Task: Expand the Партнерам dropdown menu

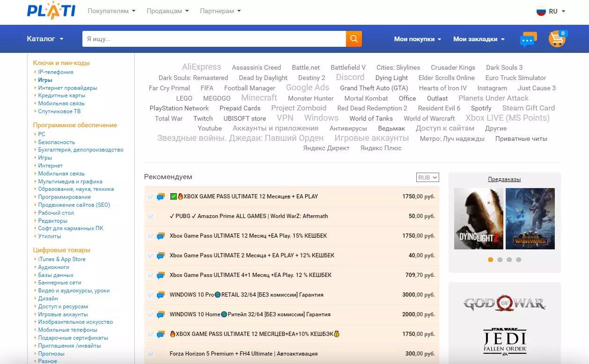Action: coord(220,11)
